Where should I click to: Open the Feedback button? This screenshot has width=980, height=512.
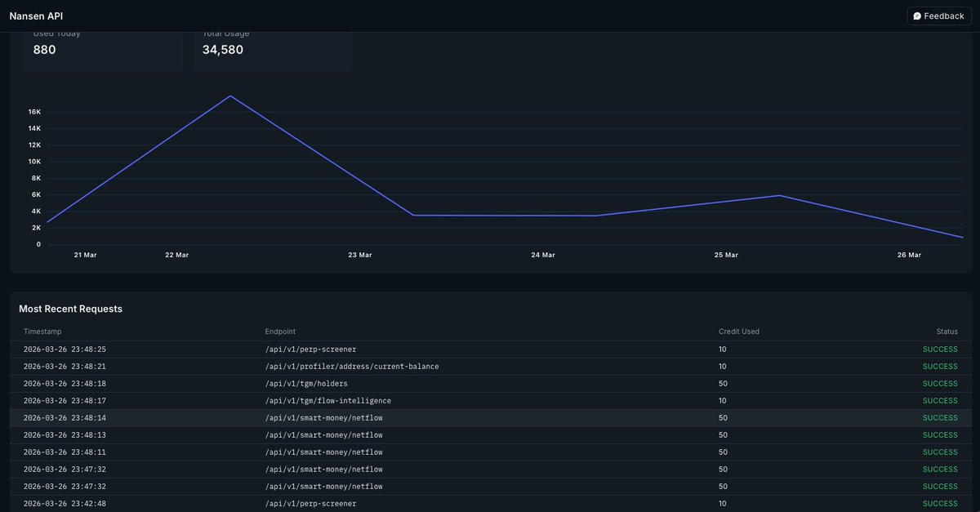(x=939, y=16)
